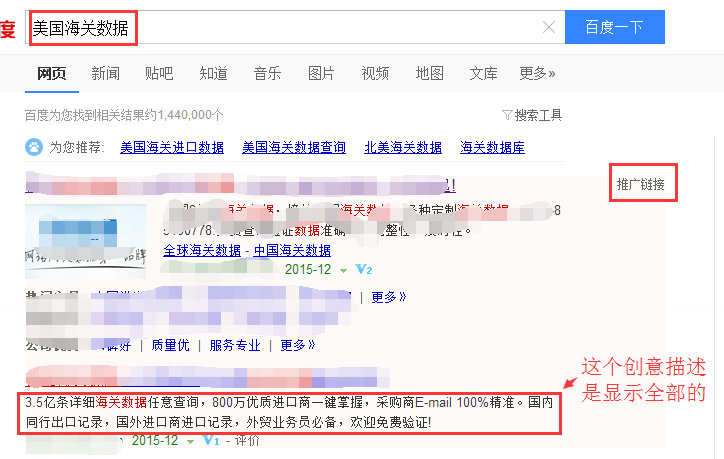724x459 pixels.
Task: Open the 音乐 tab
Action: (267, 73)
